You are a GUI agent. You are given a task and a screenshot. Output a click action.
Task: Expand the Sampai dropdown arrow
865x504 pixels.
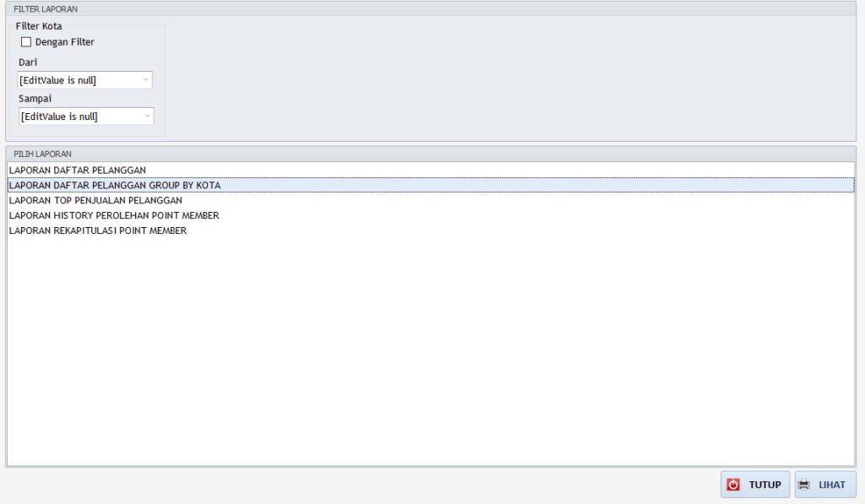coord(148,117)
